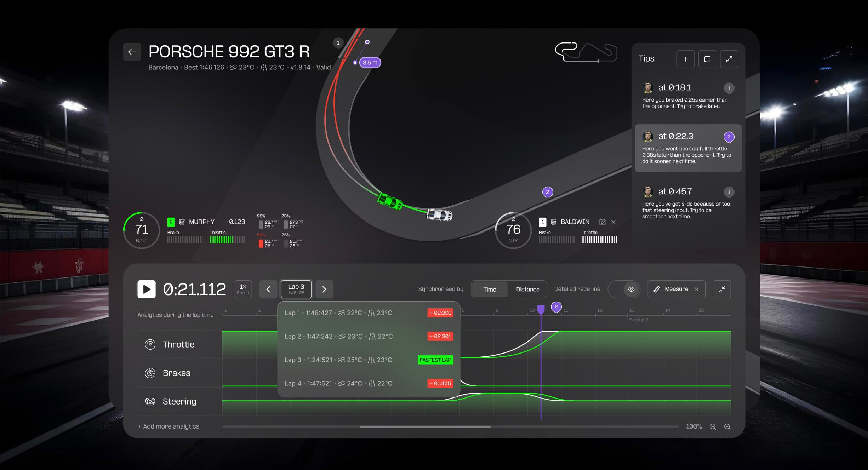This screenshot has width=868, height=470.
Task: Select Lap 3 fastest lap entry
Action: click(x=369, y=360)
